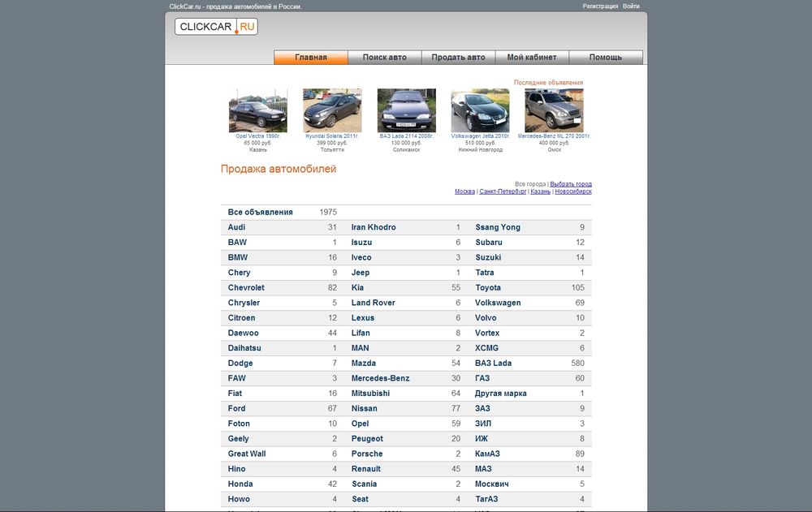Open the Volvo brand listings
Image resolution: width=812 pixels, height=512 pixels.
[x=486, y=318]
